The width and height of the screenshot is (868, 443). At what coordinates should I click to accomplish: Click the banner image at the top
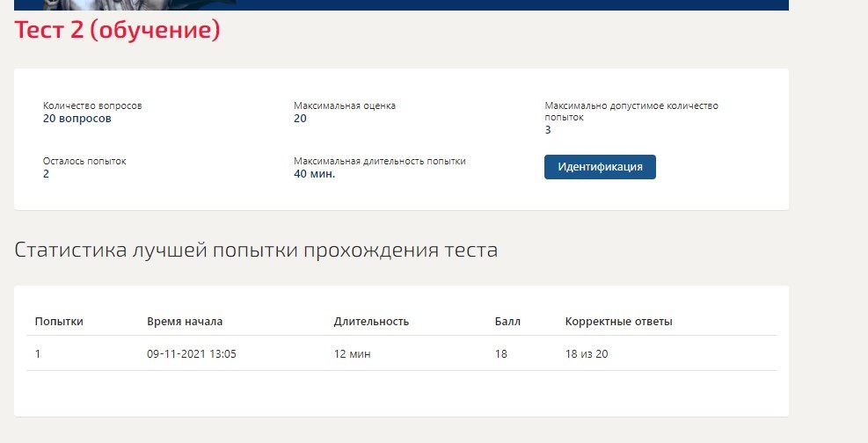(401, 5)
